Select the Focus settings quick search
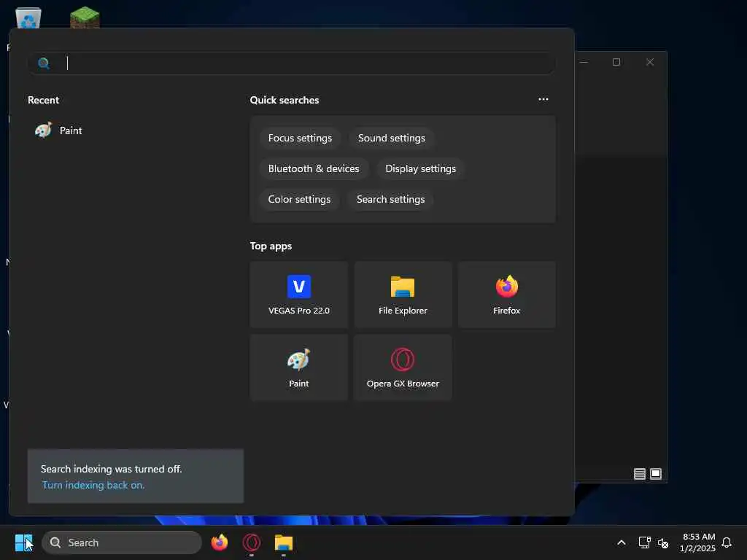747x560 pixels. [300, 138]
